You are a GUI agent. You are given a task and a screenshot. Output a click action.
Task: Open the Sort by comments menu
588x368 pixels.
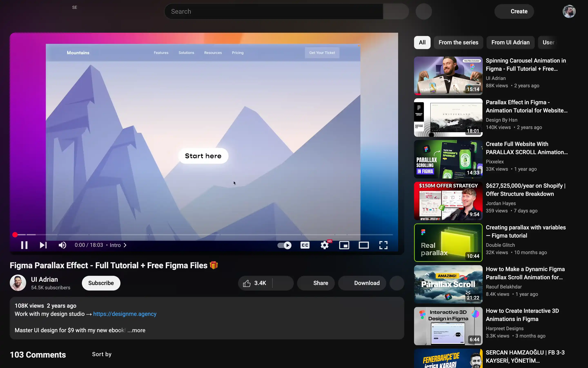(x=101, y=354)
